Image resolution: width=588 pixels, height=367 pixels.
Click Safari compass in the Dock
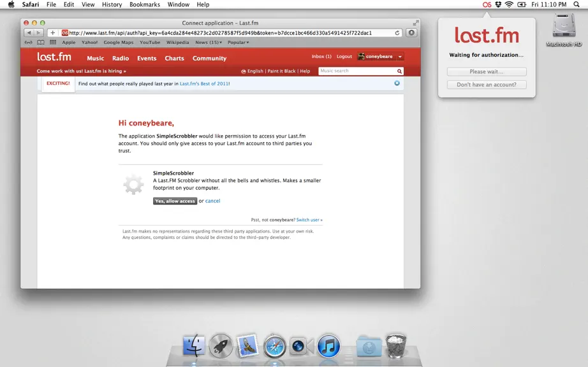click(x=274, y=346)
